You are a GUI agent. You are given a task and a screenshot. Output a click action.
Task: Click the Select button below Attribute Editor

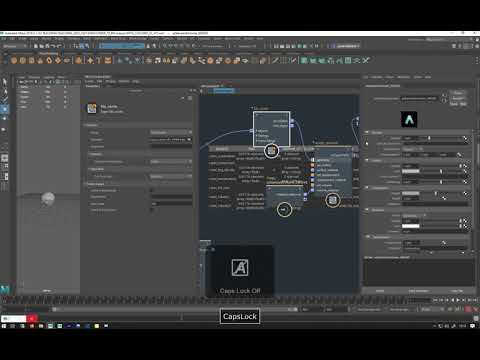[x=380, y=291]
